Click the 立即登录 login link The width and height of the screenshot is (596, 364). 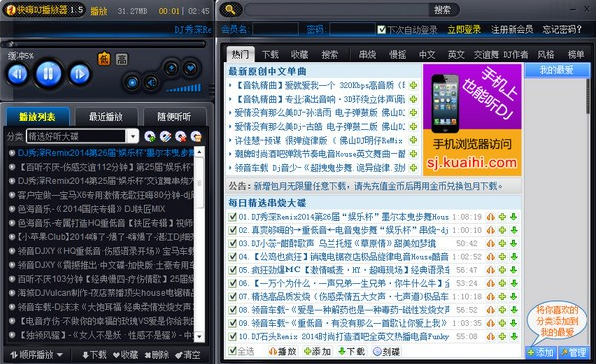pyautogui.click(x=464, y=30)
